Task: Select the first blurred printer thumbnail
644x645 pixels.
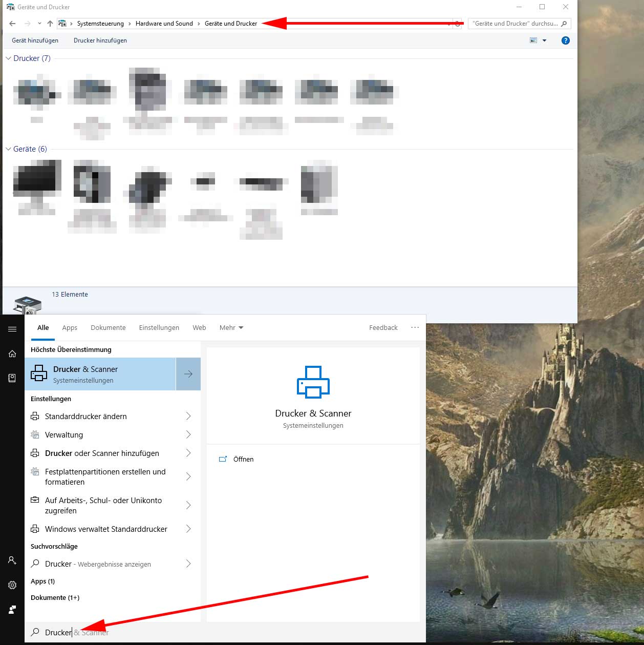Action: (x=37, y=92)
